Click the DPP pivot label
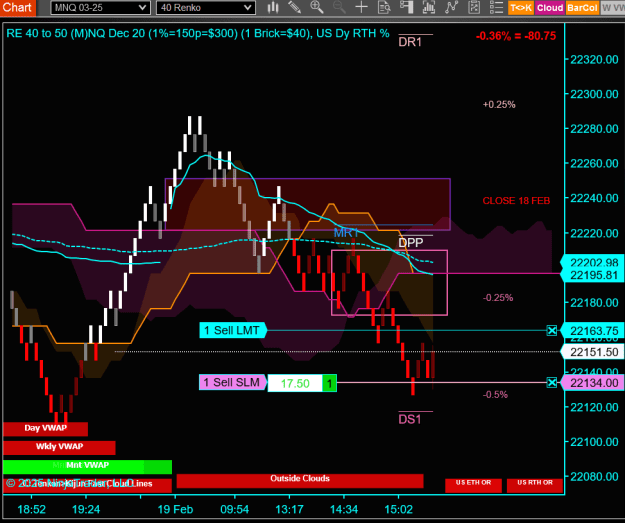The image size is (625, 523). pos(411,242)
